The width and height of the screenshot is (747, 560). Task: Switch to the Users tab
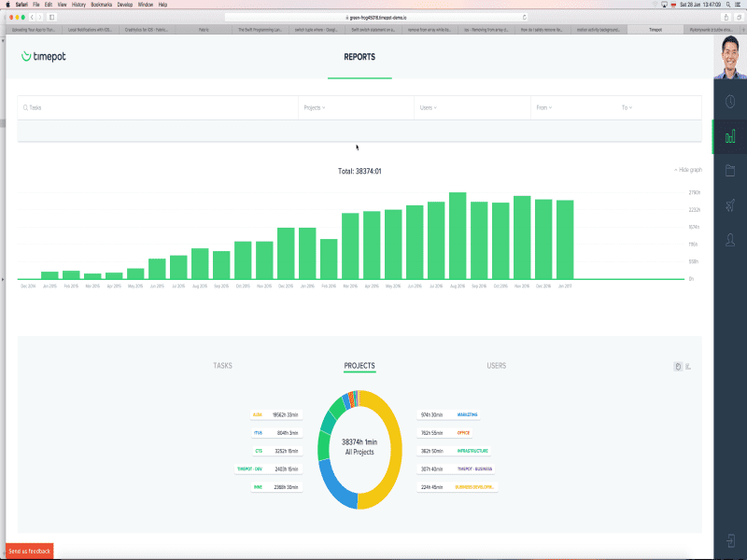click(x=497, y=366)
